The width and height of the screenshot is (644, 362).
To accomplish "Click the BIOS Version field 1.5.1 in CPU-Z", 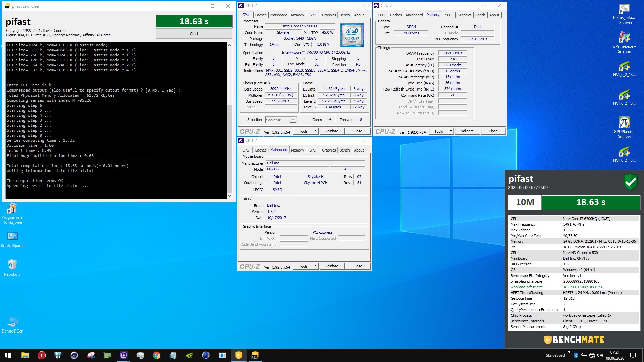I will click(315, 212).
